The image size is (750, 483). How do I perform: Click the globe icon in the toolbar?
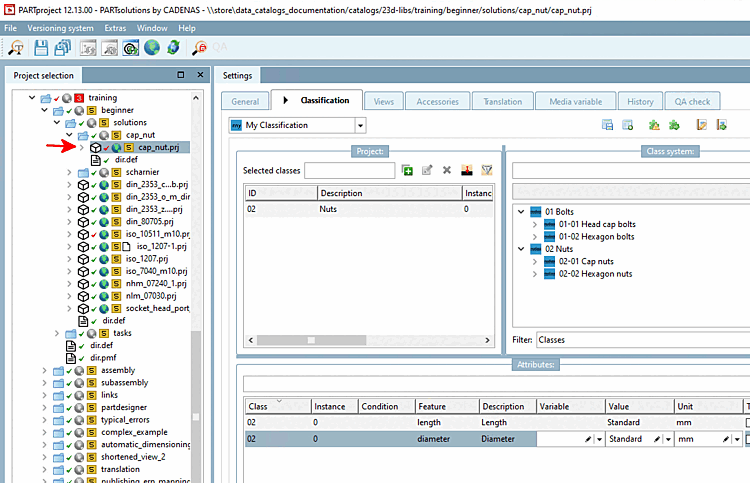(x=152, y=47)
